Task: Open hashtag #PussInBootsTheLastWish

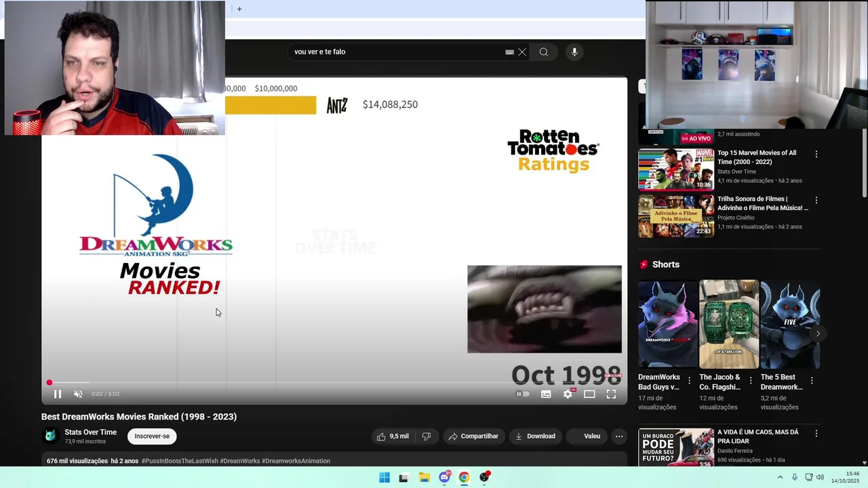Action: coord(180,461)
